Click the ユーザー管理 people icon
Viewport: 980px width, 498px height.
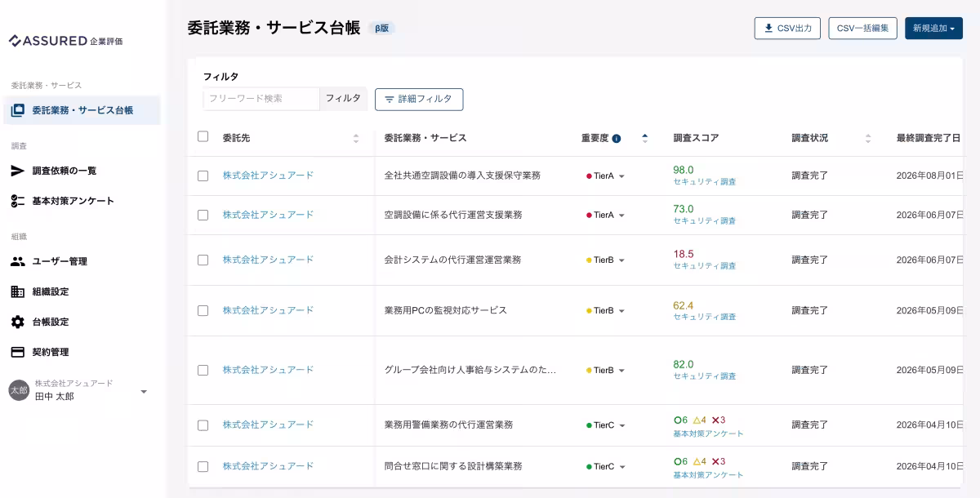click(17, 261)
